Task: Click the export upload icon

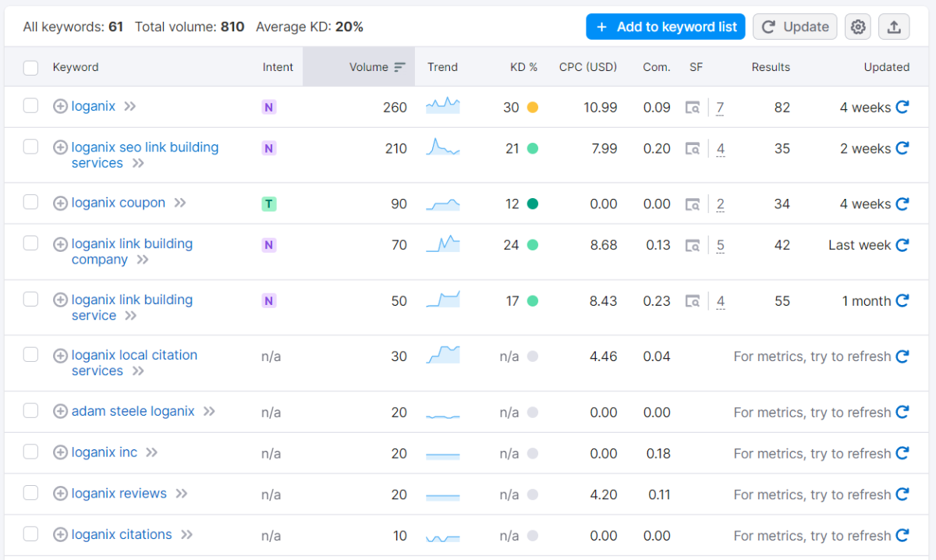Action: click(x=894, y=27)
